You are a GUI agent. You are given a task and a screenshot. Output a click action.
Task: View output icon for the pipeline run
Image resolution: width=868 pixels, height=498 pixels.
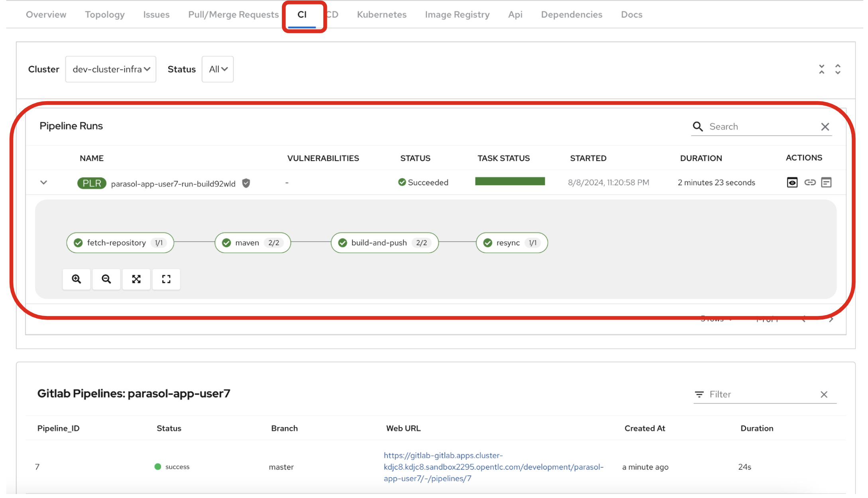point(792,182)
